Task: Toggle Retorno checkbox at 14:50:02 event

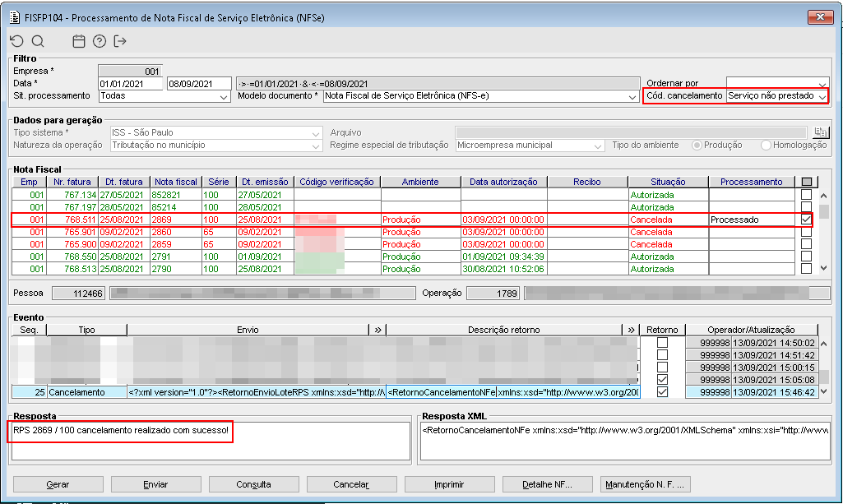Action: pos(662,342)
